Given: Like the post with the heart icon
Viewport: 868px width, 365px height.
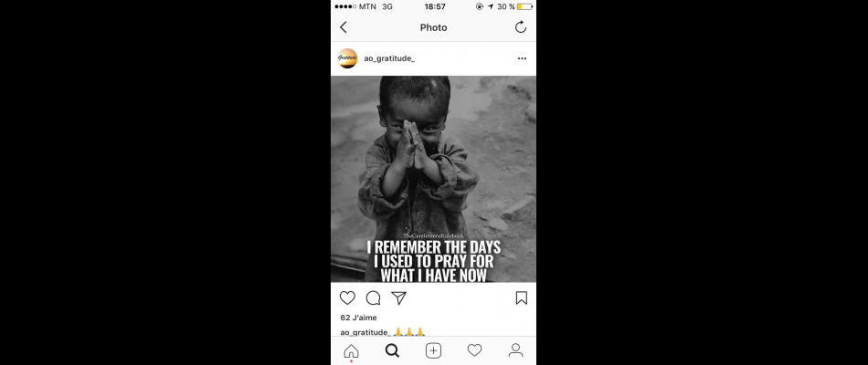Looking at the screenshot, I should pos(347,298).
